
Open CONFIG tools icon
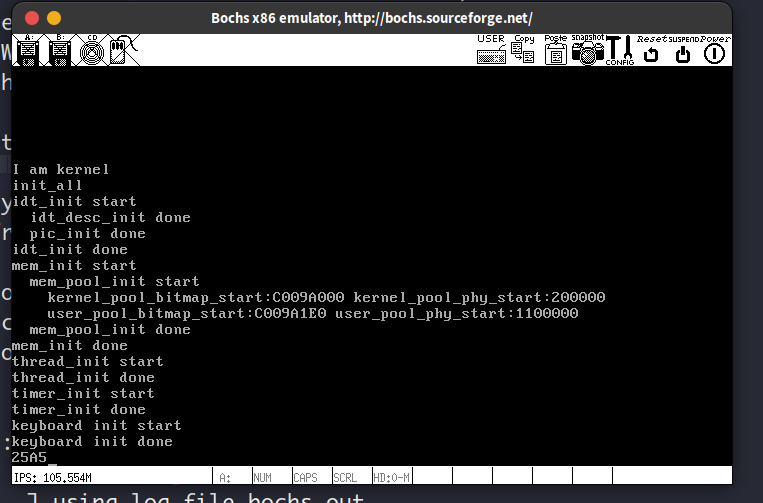click(619, 50)
